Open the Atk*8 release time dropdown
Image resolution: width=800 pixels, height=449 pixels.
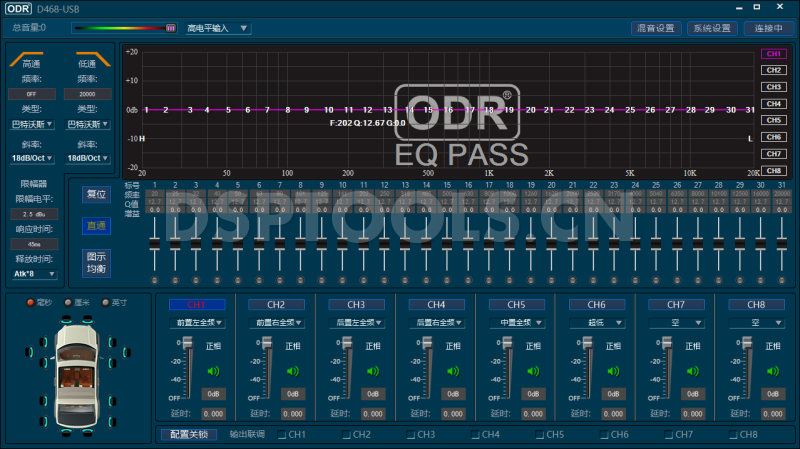34,274
